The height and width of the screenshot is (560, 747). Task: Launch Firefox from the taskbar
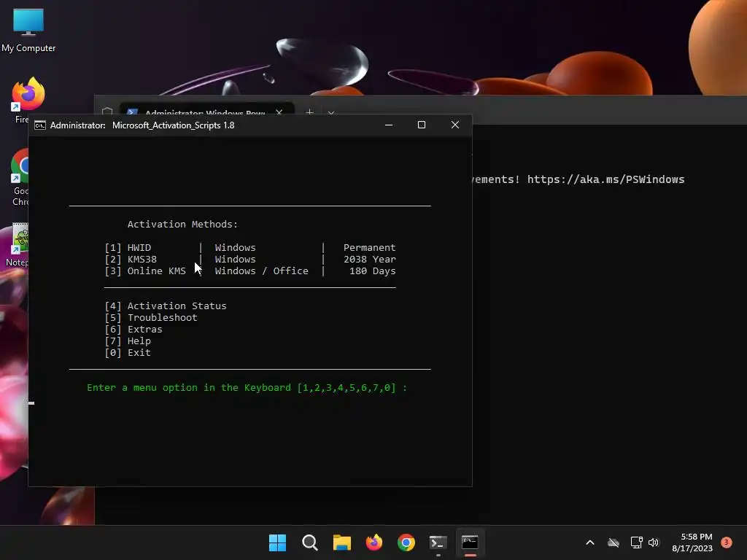tap(374, 542)
